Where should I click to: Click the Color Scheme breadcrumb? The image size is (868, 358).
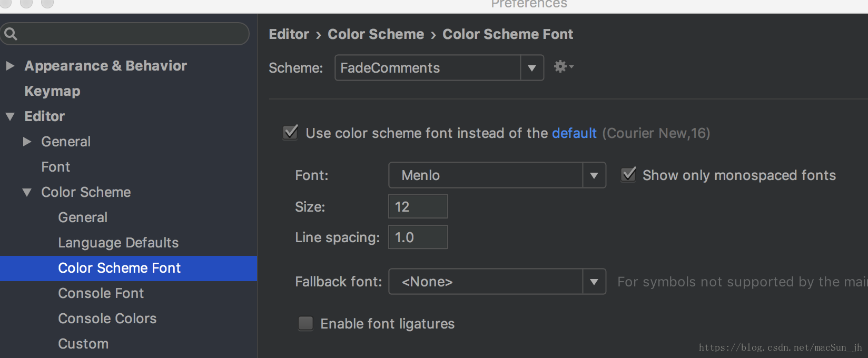(376, 34)
